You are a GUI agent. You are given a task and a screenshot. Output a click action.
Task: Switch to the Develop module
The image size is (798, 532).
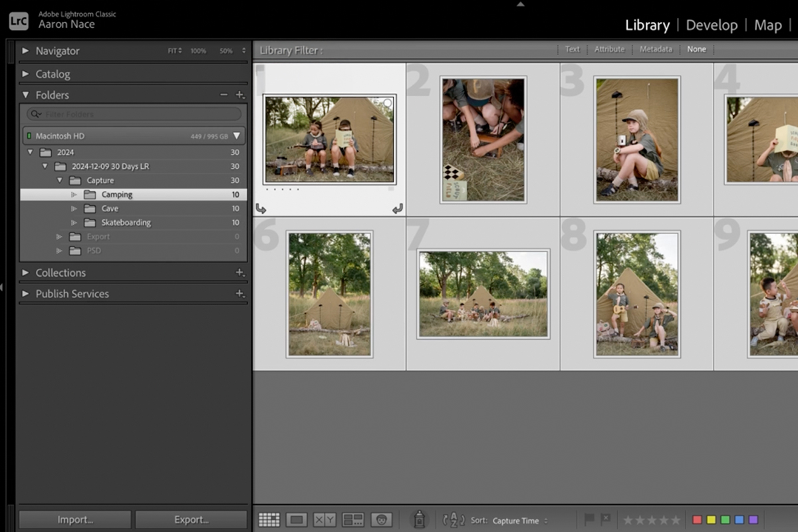(x=712, y=25)
